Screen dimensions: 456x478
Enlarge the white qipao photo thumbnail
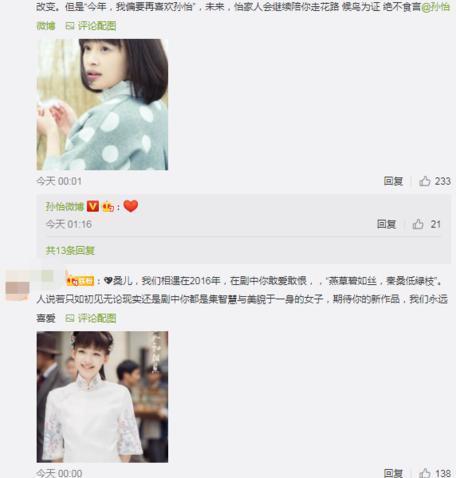[102, 397]
